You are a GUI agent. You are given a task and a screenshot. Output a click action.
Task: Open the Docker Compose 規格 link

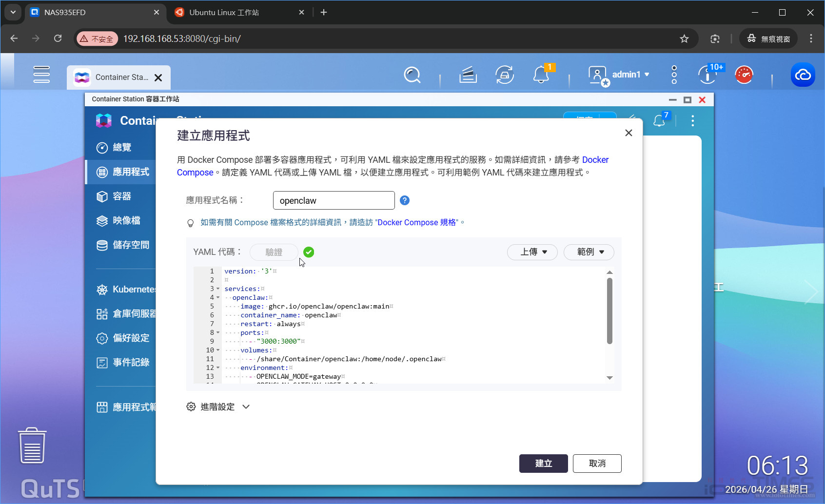coord(417,222)
